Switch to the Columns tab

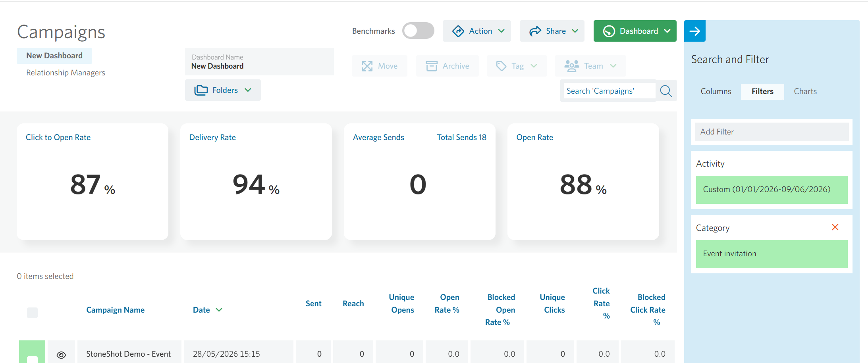pyautogui.click(x=716, y=91)
